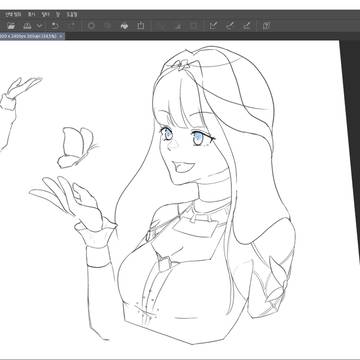This screenshot has width=360, height=360.
Task: Close the canvas document tab
Action: (61, 36)
